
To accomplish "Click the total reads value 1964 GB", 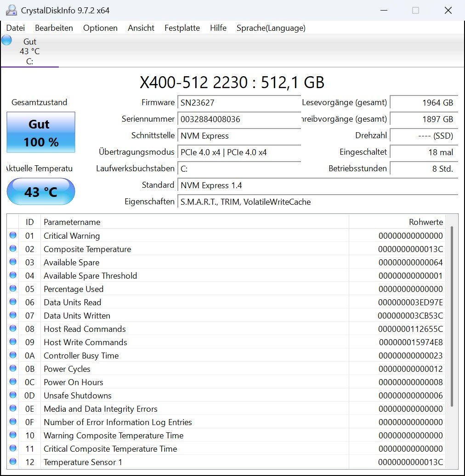I will click(424, 103).
